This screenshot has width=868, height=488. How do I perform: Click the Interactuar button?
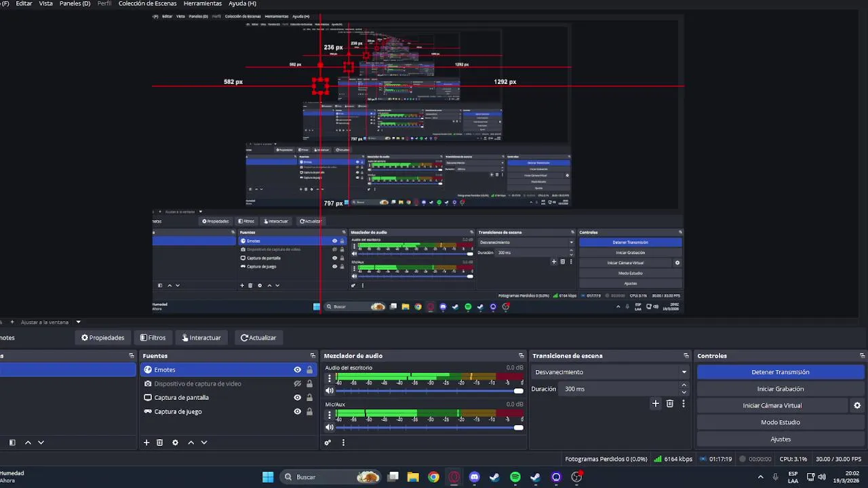pos(201,338)
